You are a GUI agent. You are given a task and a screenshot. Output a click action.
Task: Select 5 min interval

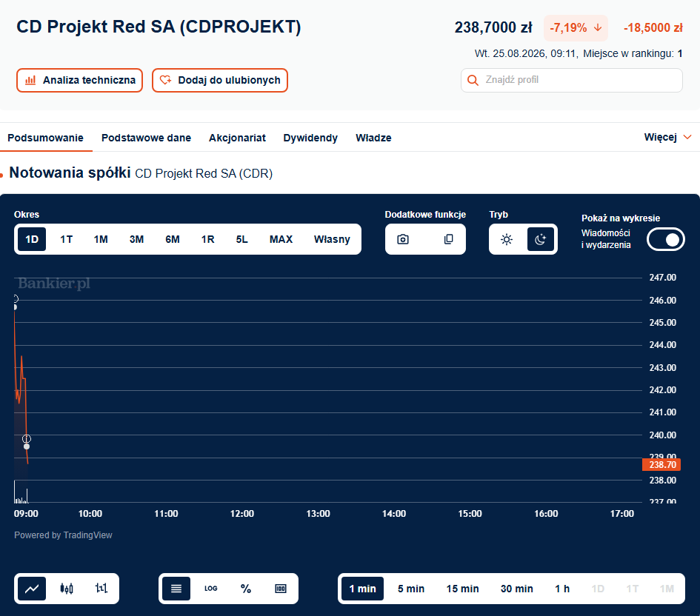point(411,589)
